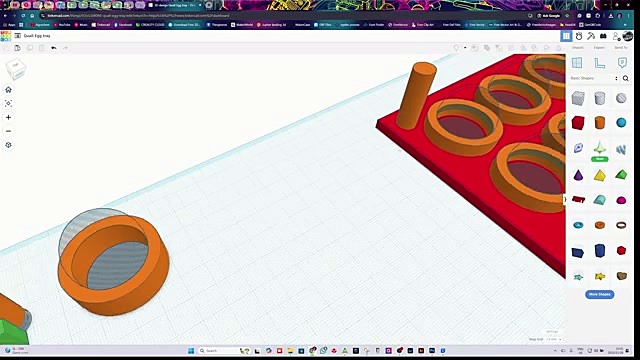Viewport: 640px width, 360px height.
Task: Select the tall orange cylinder on the tray
Action: tap(416, 96)
